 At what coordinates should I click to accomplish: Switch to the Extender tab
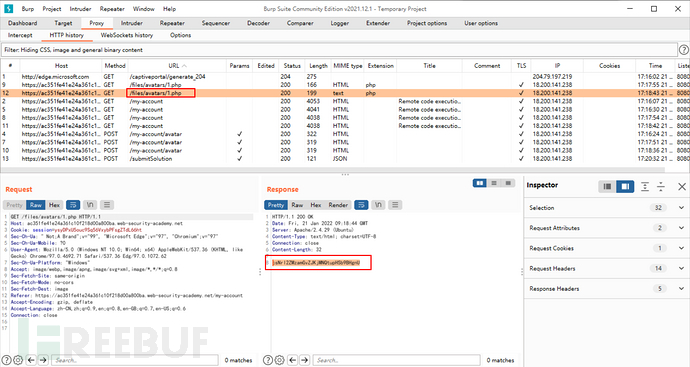tap(378, 23)
